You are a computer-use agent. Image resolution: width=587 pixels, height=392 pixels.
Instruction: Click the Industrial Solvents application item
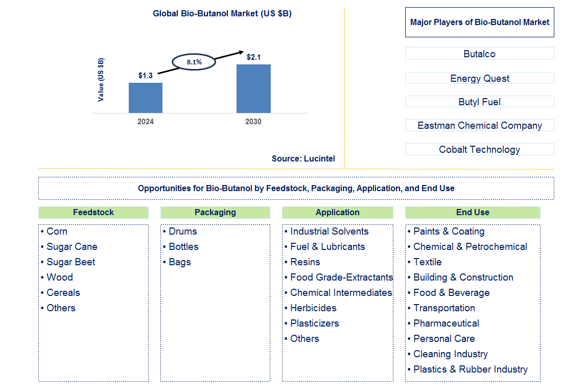(329, 231)
